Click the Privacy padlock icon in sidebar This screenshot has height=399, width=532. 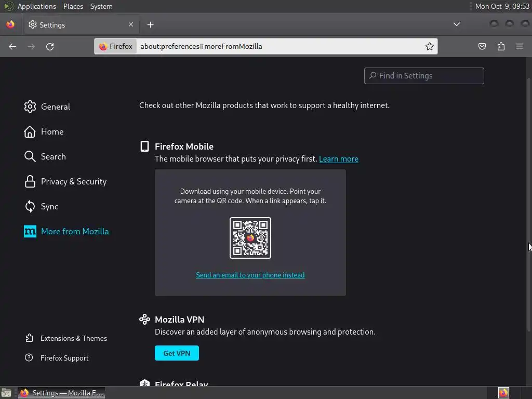[30, 181]
